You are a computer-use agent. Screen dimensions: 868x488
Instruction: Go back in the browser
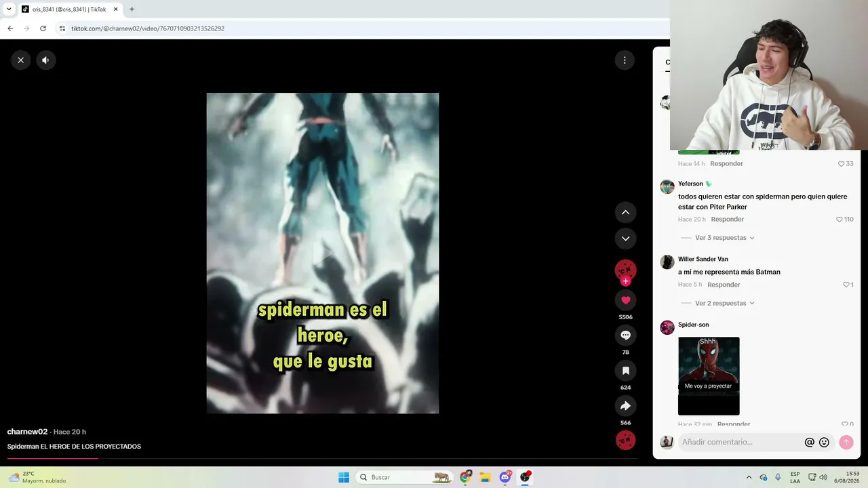coord(10,28)
